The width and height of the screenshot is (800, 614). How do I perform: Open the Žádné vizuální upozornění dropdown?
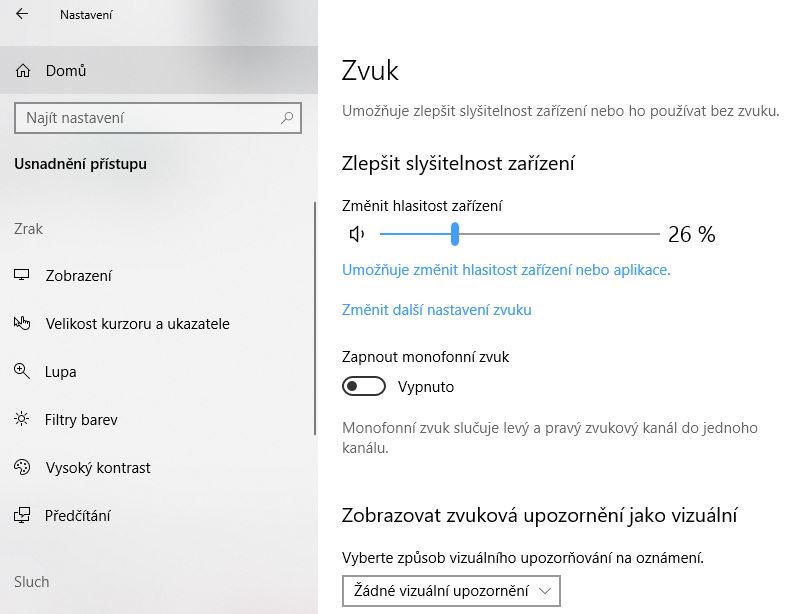pos(451,591)
